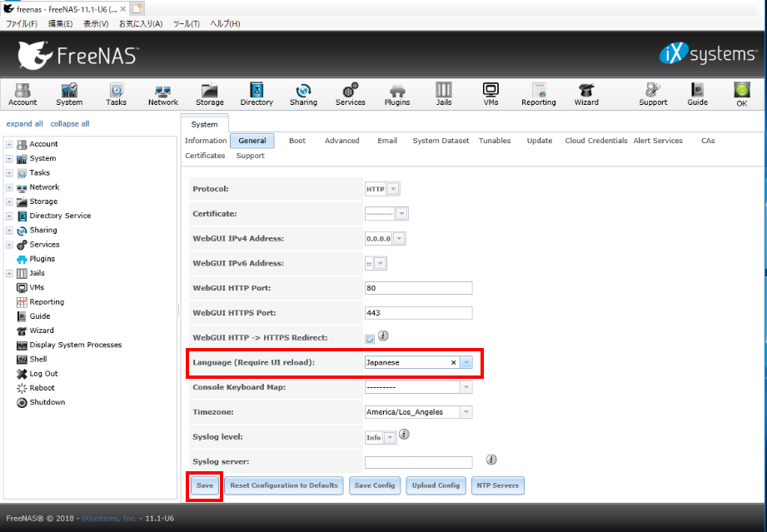Open ファイル(F) browser menu
The width and height of the screenshot is (767, 532).
22,23
